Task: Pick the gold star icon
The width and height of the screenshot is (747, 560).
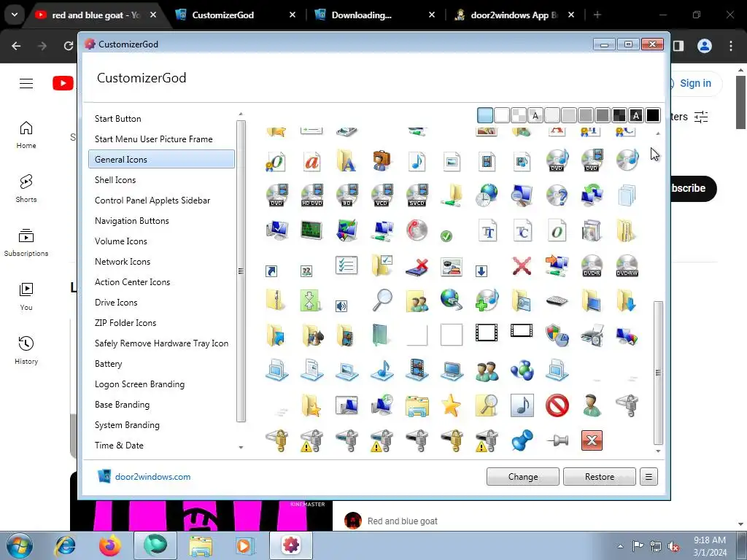Action: (451, 405)
